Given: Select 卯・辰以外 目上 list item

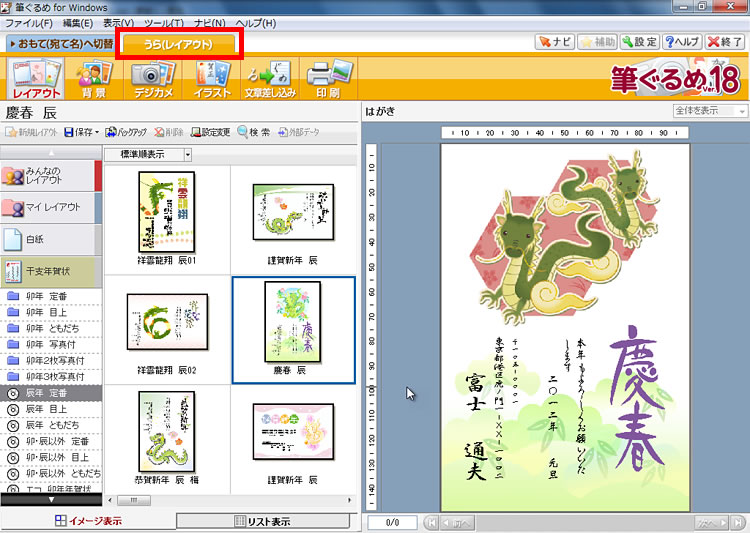Looking at the screenshot, I should tap(51, 457).
